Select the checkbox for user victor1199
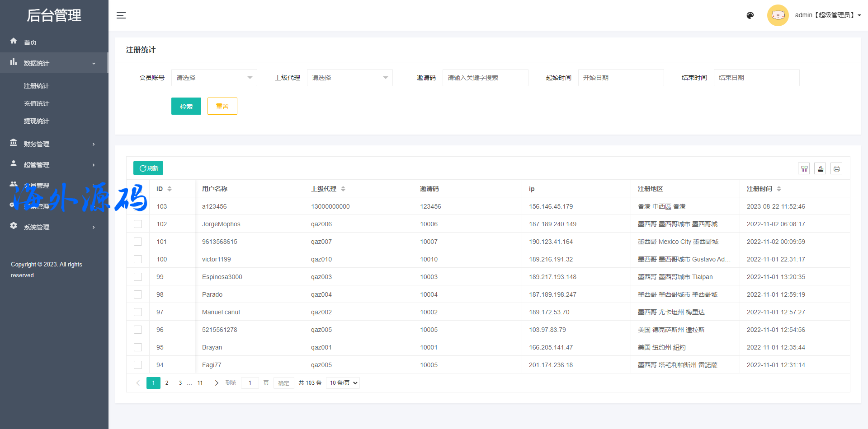The image size is (868, 429). 138,259
